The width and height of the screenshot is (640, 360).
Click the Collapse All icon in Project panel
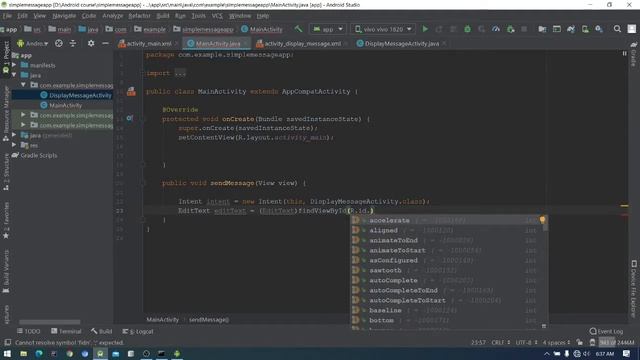(x=73, y=43)
